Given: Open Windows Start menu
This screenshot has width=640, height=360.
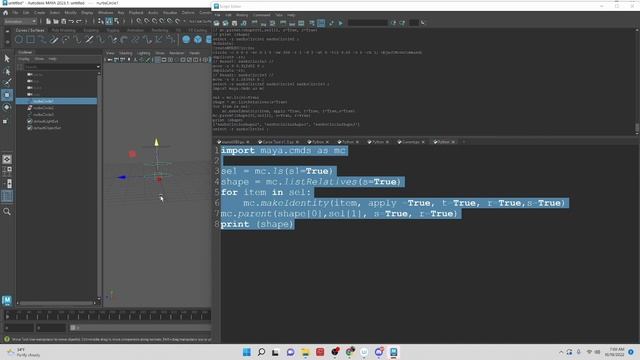Looking at the screenshot, I should click(247, 352).
